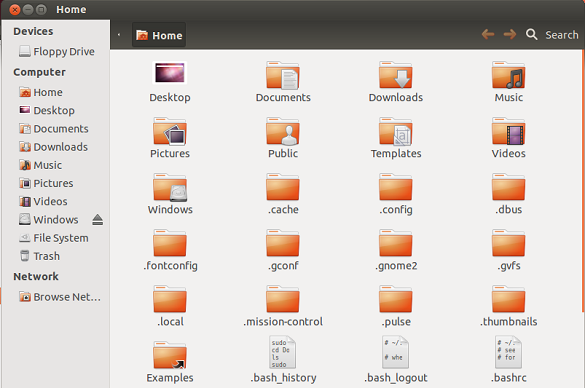585x388 pixels.
Task: Select the .gnome2 folder
Action: [x=396, y=243]
